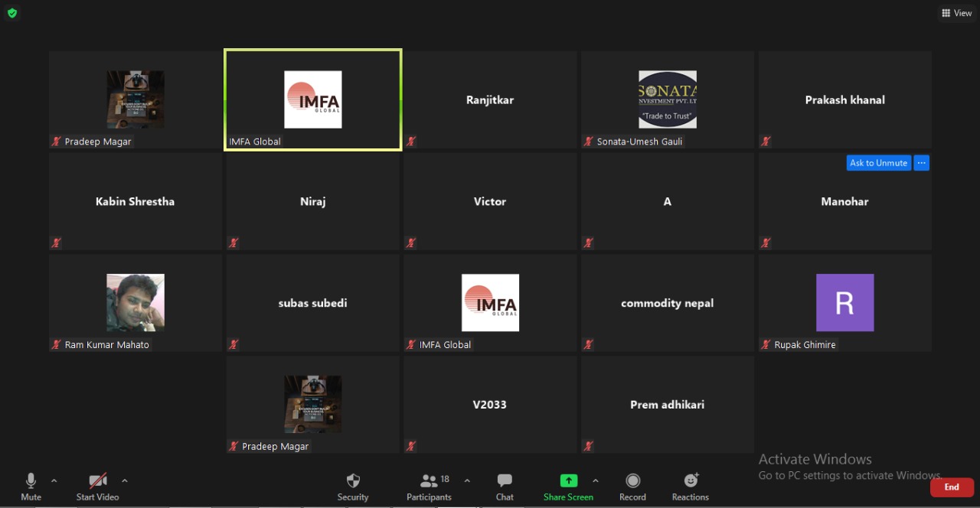Open the Security shield menu
This screenshot has height=508, width=980.
353,487
